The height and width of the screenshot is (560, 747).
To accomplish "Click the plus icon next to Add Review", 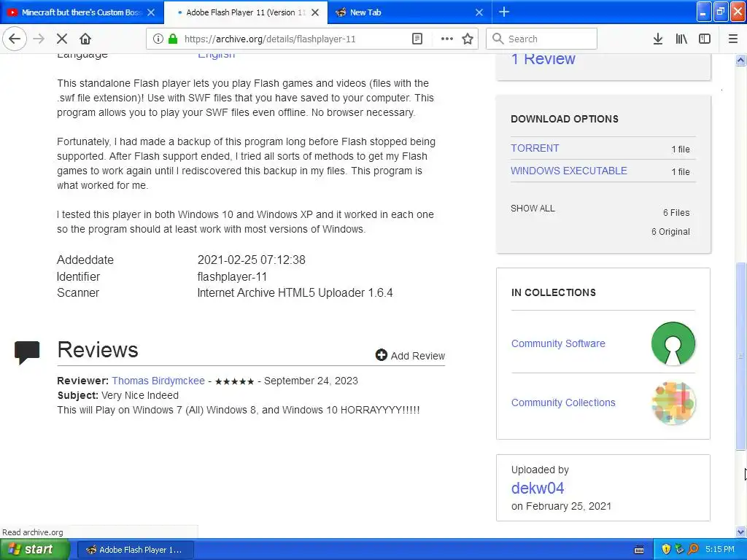I will [381, 355].
